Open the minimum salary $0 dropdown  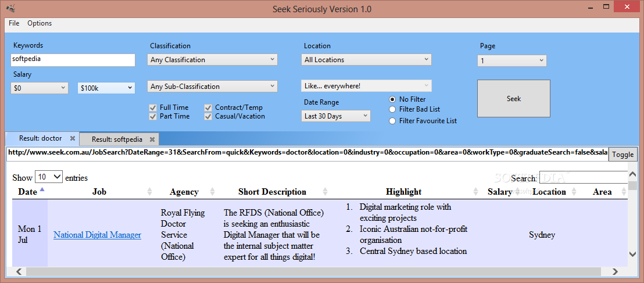[x=40, y=88]
